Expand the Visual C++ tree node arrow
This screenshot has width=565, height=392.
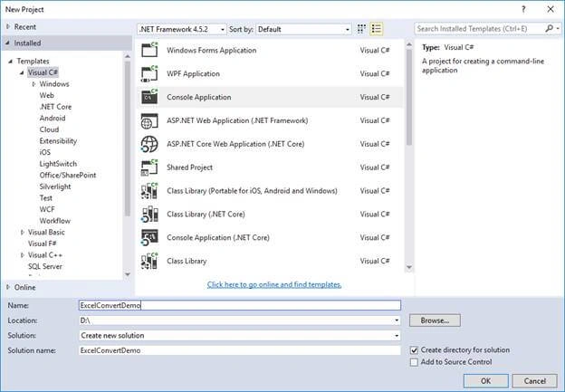click(23, 255)
